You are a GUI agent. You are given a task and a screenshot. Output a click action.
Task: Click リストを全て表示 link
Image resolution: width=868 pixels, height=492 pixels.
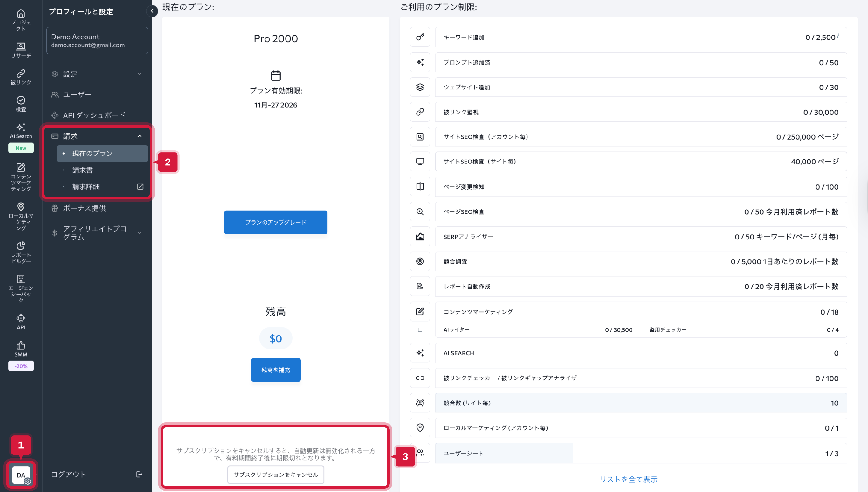point(629,479)
